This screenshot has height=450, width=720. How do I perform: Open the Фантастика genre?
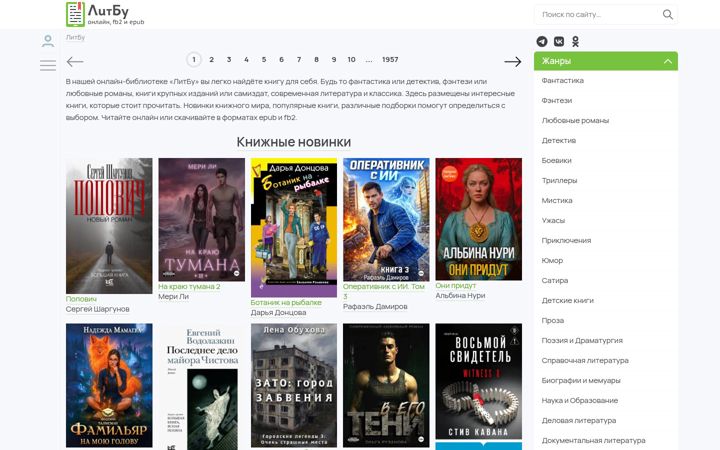coord(562,80)
